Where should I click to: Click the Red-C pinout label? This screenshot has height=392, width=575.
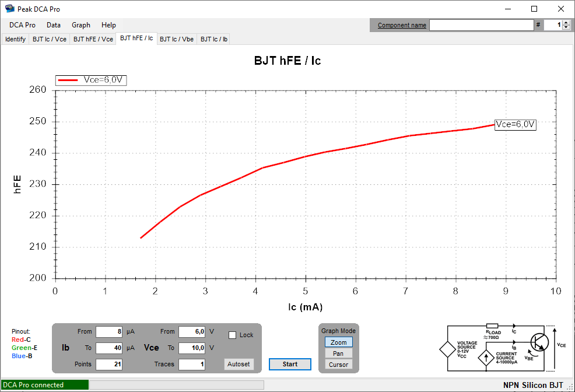(21, 340)
